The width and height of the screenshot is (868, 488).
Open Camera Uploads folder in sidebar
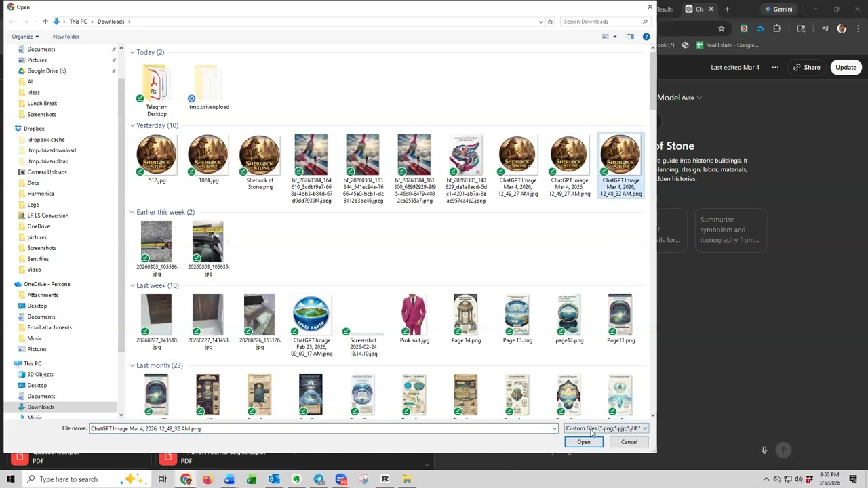pyautogui.click(x=47, y=172)
